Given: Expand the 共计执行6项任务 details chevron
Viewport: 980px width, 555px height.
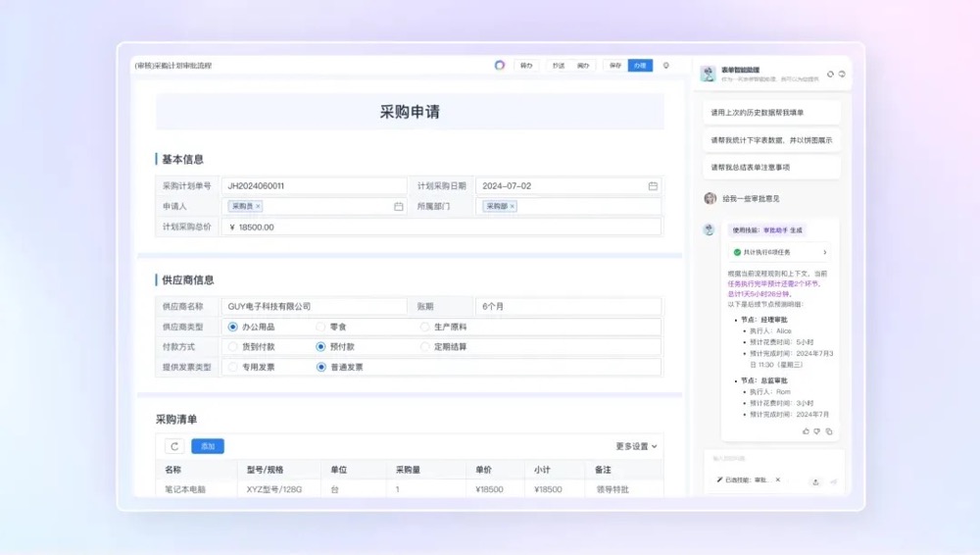Looking at the screenshot, I should pos(824,252).
